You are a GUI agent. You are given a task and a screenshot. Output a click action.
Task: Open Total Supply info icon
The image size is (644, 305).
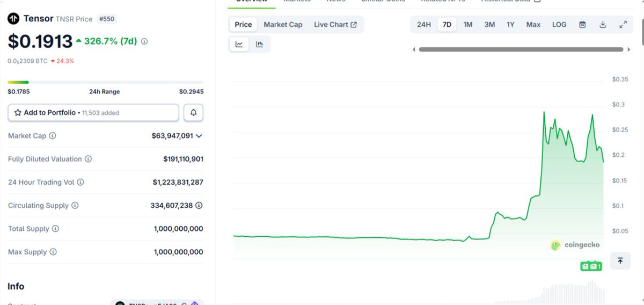[x=55, y=229]
